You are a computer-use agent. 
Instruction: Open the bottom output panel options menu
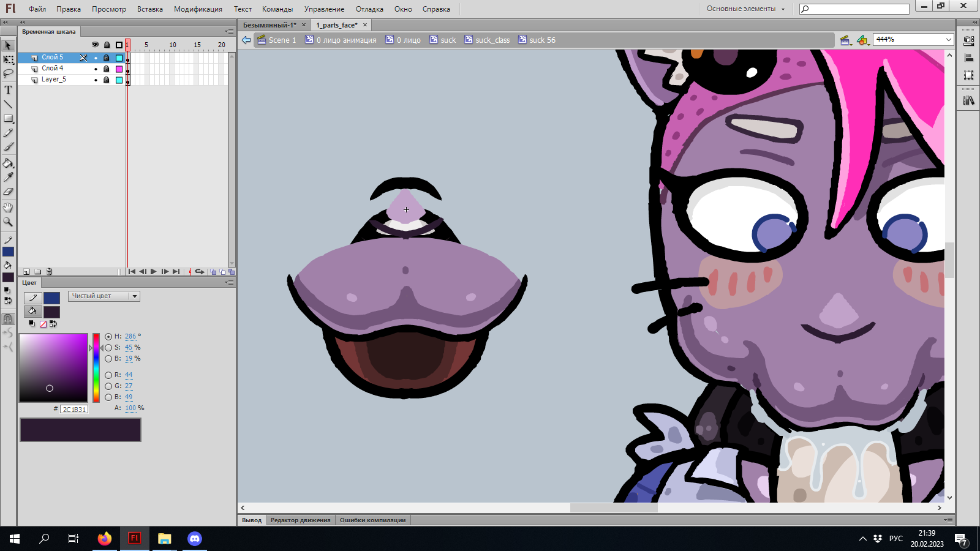tap(948, 520)
